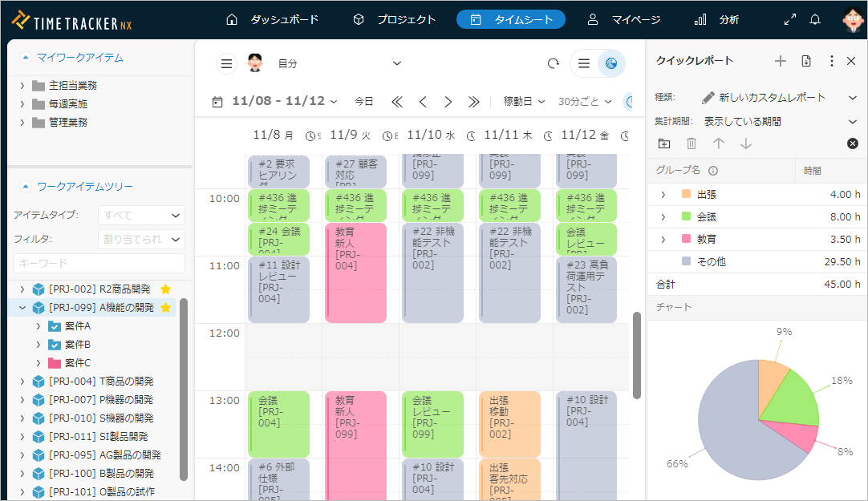Click the キーワード search field
Screen dimensions: 868x501
(x=99, y=263)
